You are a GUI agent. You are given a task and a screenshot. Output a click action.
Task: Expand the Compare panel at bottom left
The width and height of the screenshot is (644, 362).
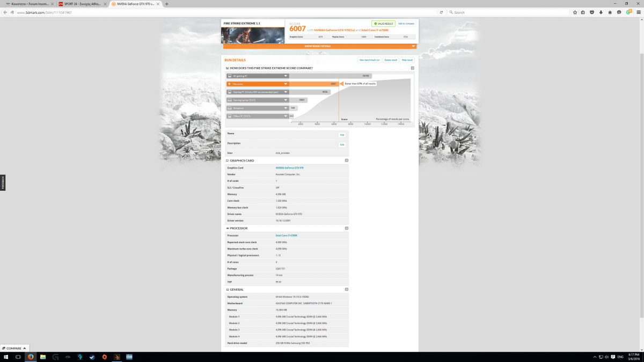(x=14, y=349)
